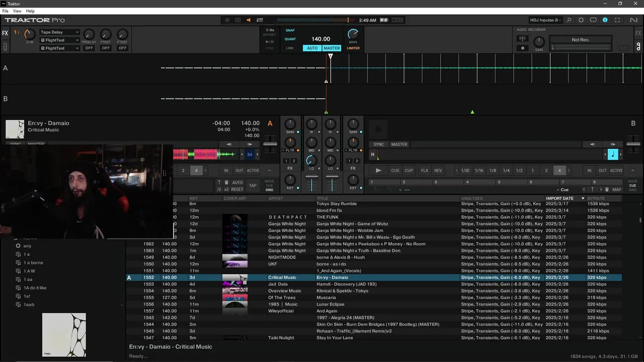
Task: Click the LOAD indicator in header
Action: 260,20
